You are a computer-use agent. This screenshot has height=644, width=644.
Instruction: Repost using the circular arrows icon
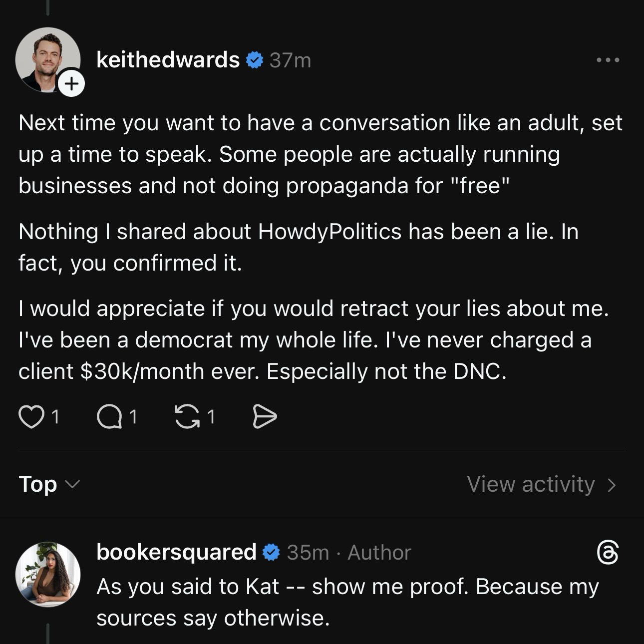point(186,417)
